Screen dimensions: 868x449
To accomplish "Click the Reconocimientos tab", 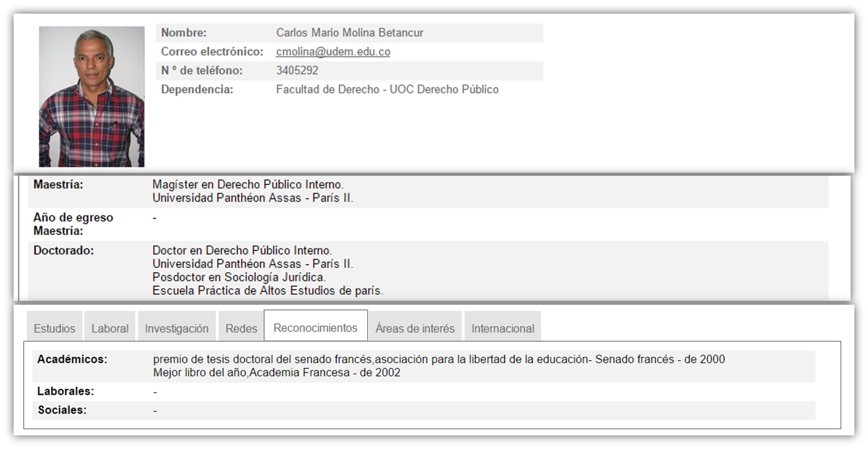I will click(x=315, y=328).
